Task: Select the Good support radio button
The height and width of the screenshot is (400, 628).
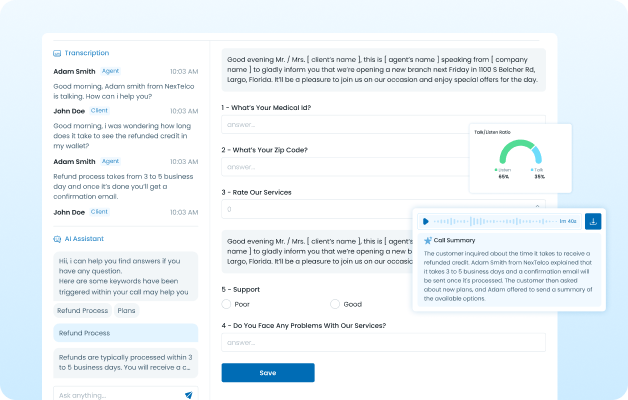Action: point(336,304)
